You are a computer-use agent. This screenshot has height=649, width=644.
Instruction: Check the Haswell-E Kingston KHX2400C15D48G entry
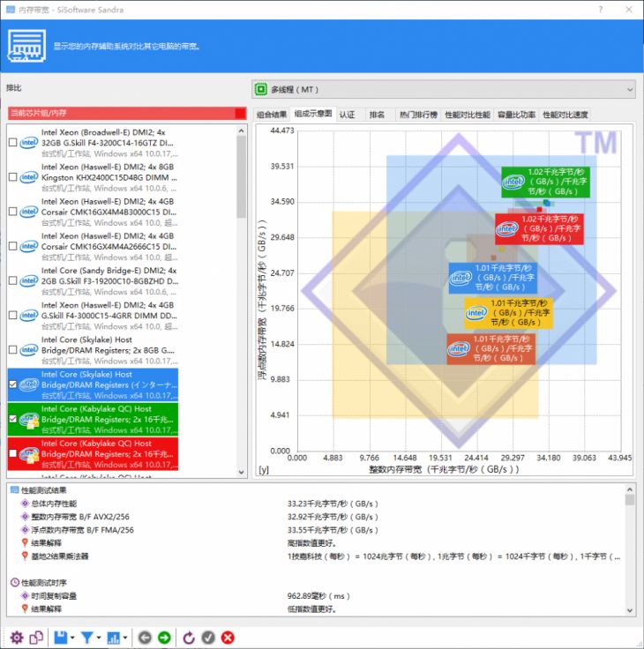tap(13, 177)
